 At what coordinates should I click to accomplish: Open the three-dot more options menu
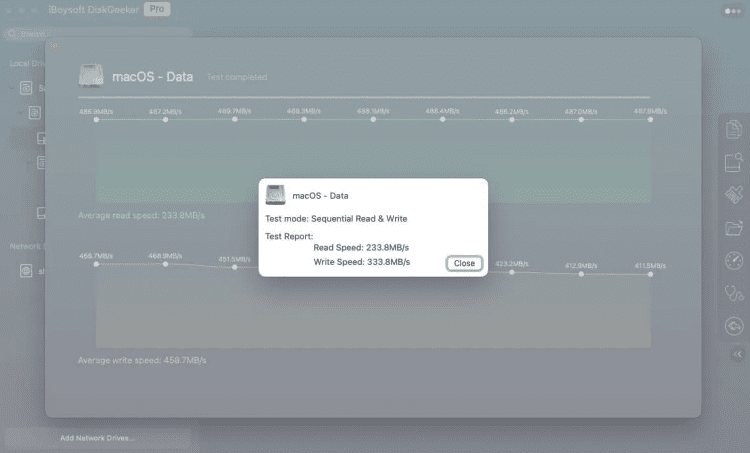pyautogui.click(x=732, y=10)
